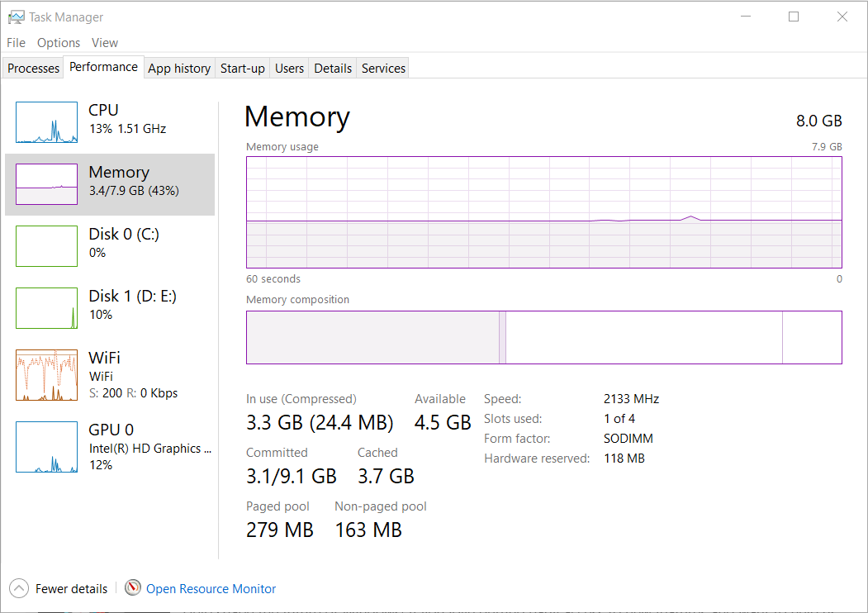Collapse to fewer details view
Screen dimensions: 868x613
pyautogui.click(x=58, y=588)
